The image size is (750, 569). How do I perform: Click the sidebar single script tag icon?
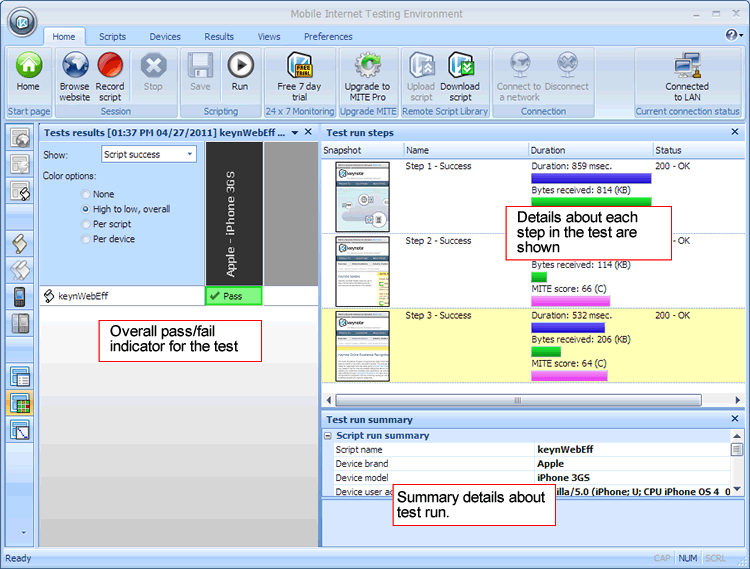20,244
